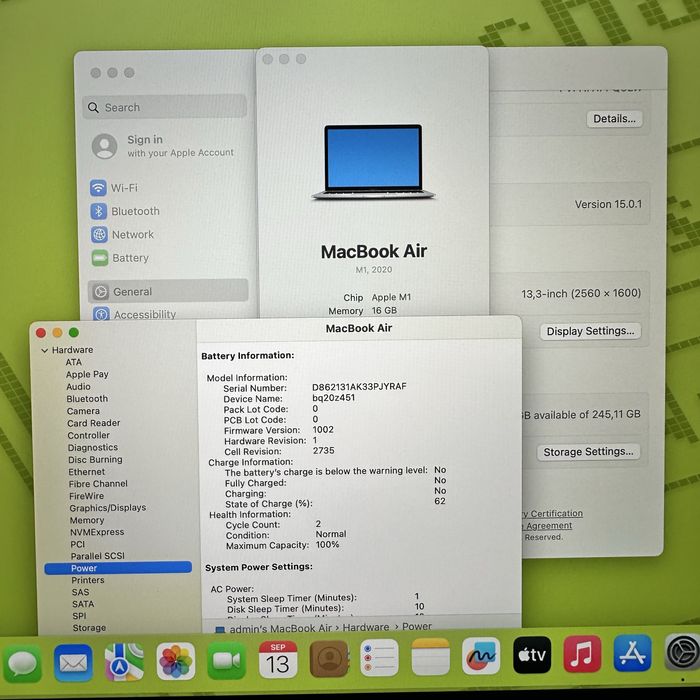Click Accessibility icon in Settings sidebar
700x700 pixels.
pyautogui.click(x=101, y=314)
